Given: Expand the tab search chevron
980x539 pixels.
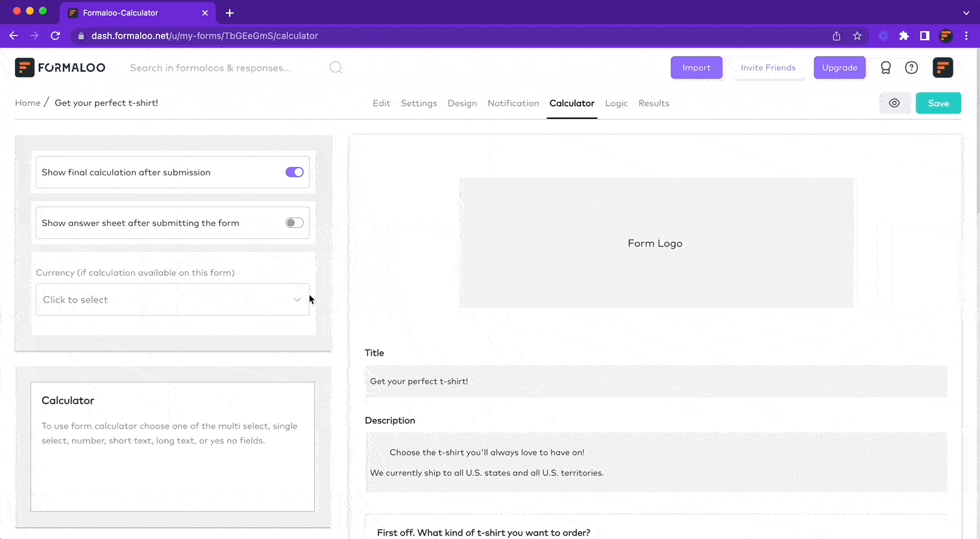Looking at the screenshot, I should [x=966, y=13].
